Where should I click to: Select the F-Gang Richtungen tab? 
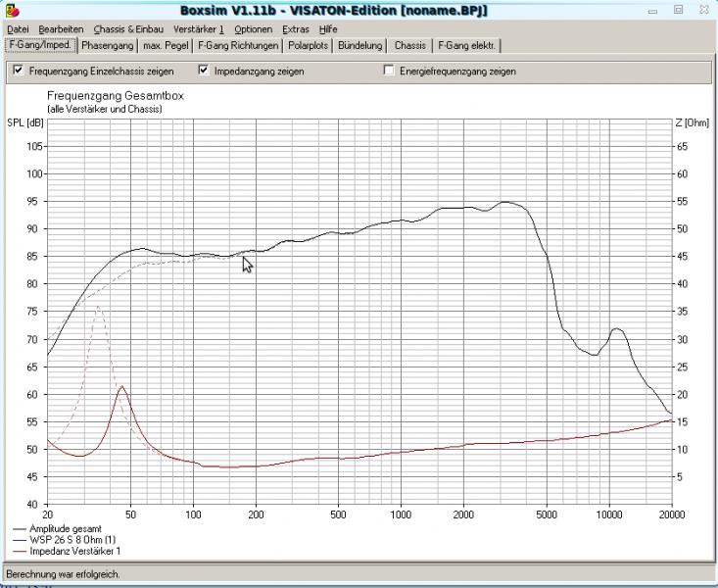click(x=238, y=45)
